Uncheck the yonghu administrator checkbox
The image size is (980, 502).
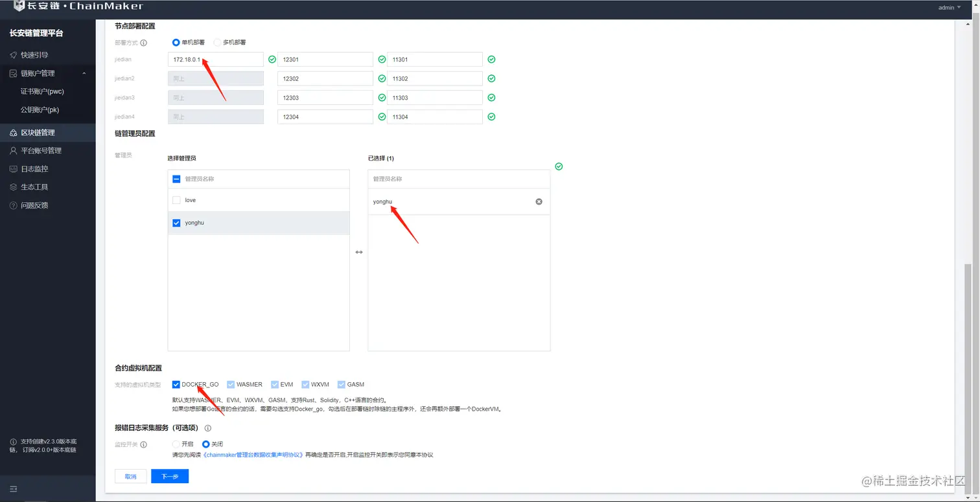click(176, 223)
